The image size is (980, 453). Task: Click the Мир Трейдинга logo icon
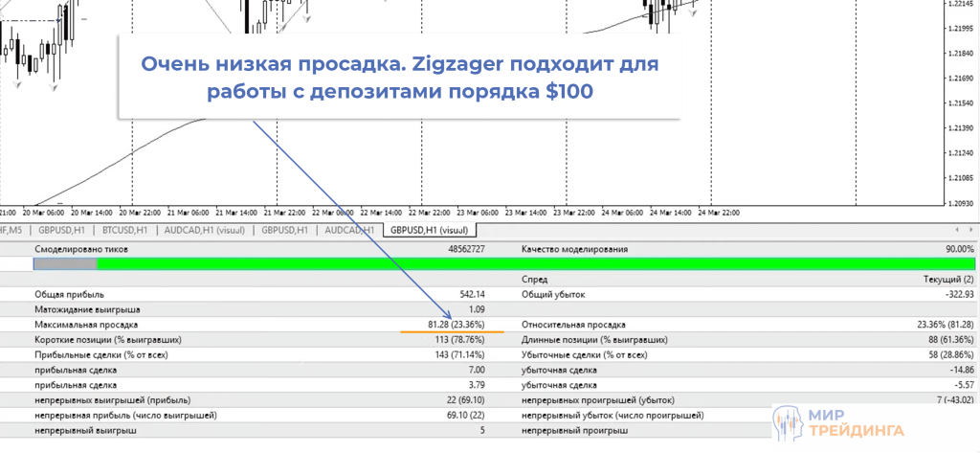(787, 421)
